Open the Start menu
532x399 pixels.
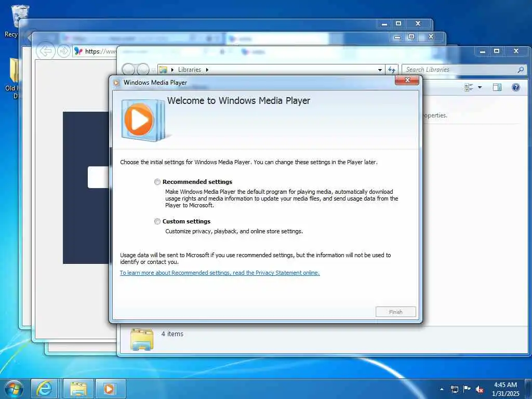click(14, 389)
